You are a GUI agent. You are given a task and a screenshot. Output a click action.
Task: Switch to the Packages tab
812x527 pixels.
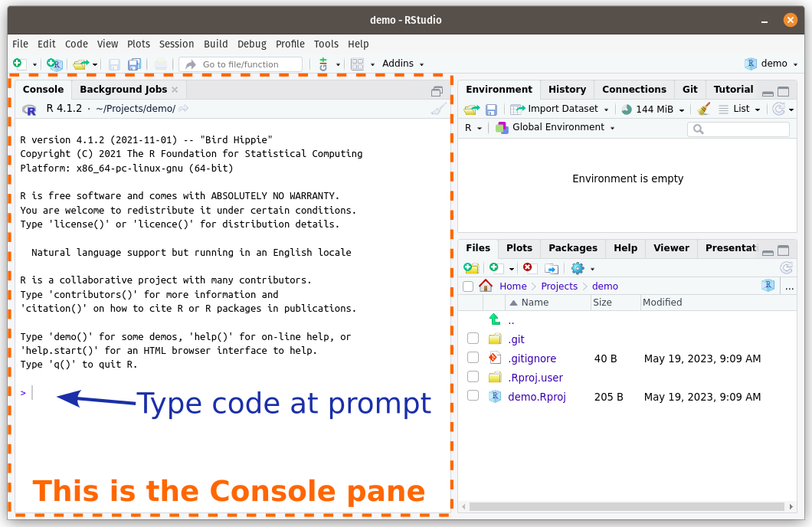coord(572,248)
